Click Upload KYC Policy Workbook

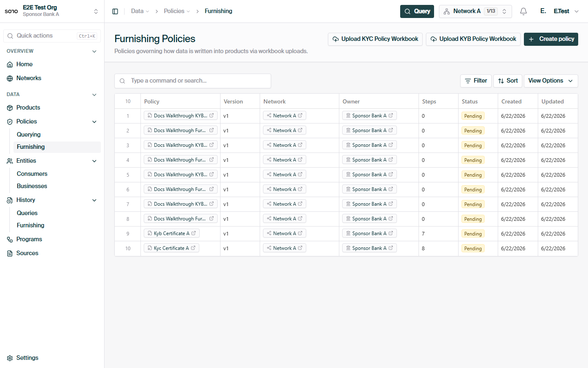[x=375, y=39]
